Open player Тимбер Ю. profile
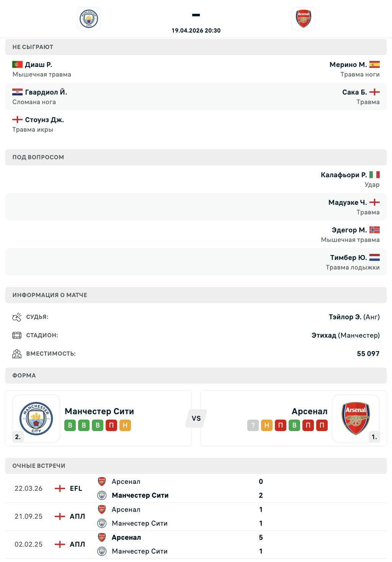392x562 pixels. coord(348,258)
